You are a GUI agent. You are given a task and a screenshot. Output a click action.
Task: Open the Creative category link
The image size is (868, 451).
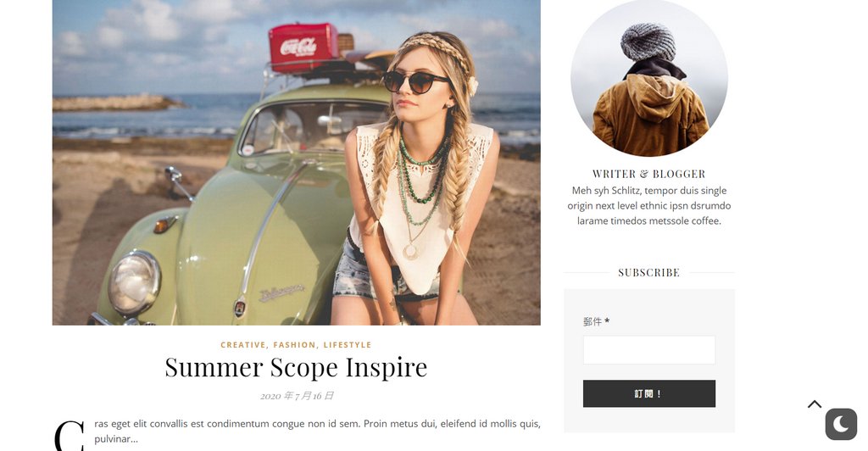(x=243, y=345)
